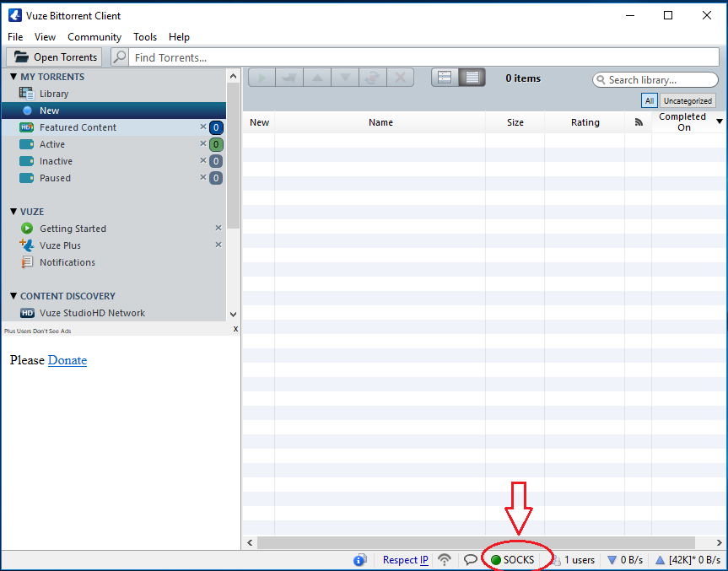Open Vuze Plus in the sidebar
Screen dimensions: 728x571
(114, 245)
